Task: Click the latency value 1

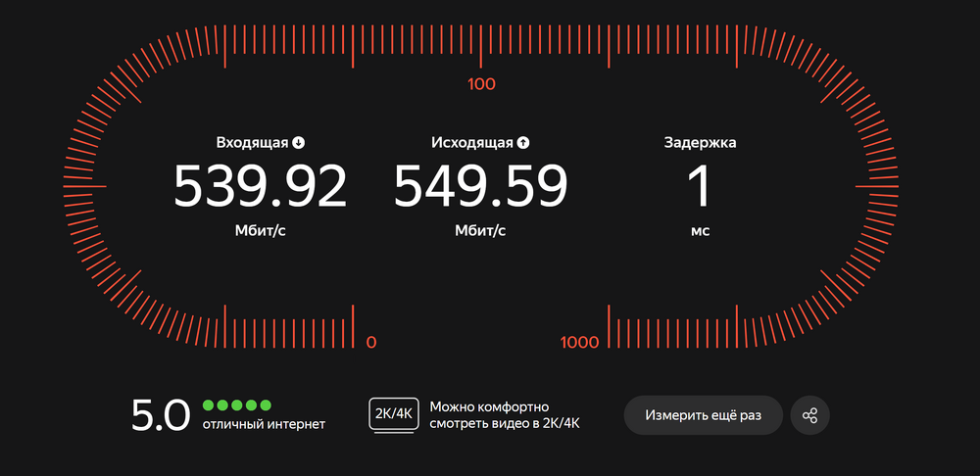Action: point(700,186)
